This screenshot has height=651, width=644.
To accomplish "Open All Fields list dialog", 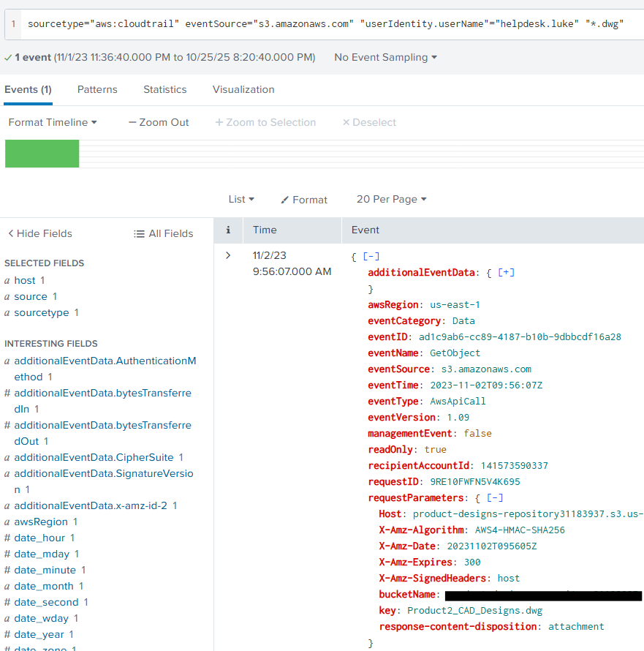I will [x=163, y=233].
